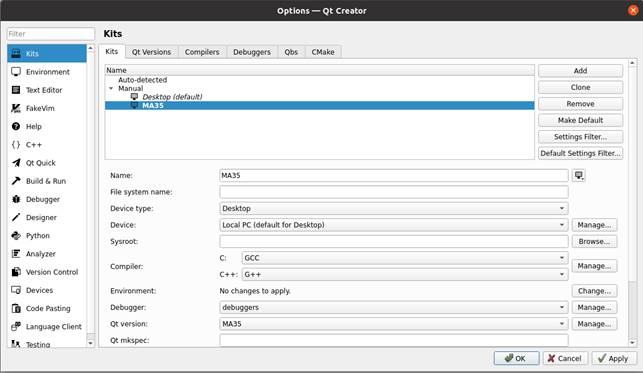Close the Options dialog with the X
Viewport: 643px width, 373px height.
(x=633, y=10)
